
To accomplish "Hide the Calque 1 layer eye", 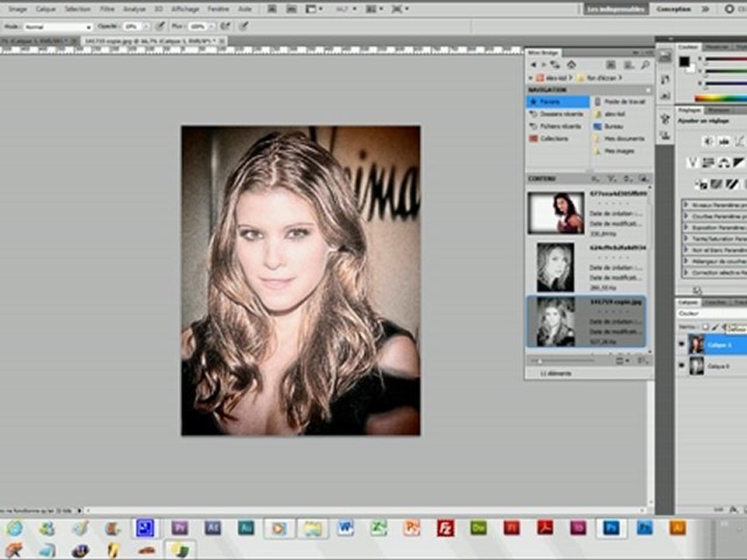I will point(682,345).
